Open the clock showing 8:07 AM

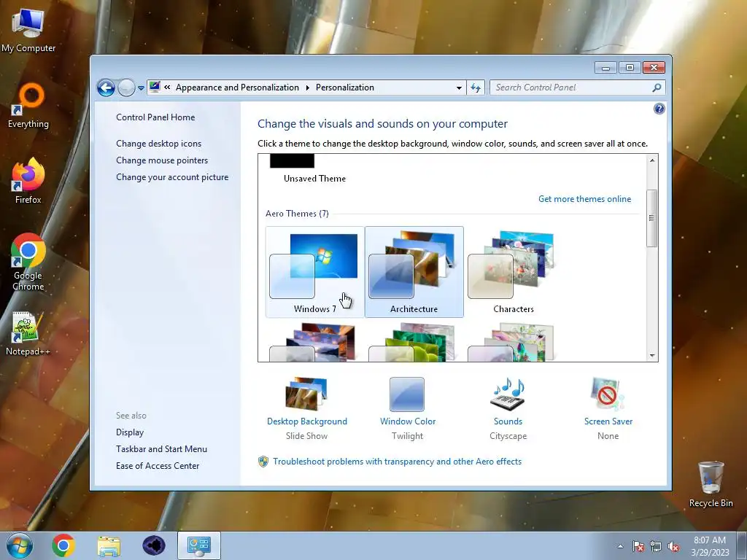710,546
